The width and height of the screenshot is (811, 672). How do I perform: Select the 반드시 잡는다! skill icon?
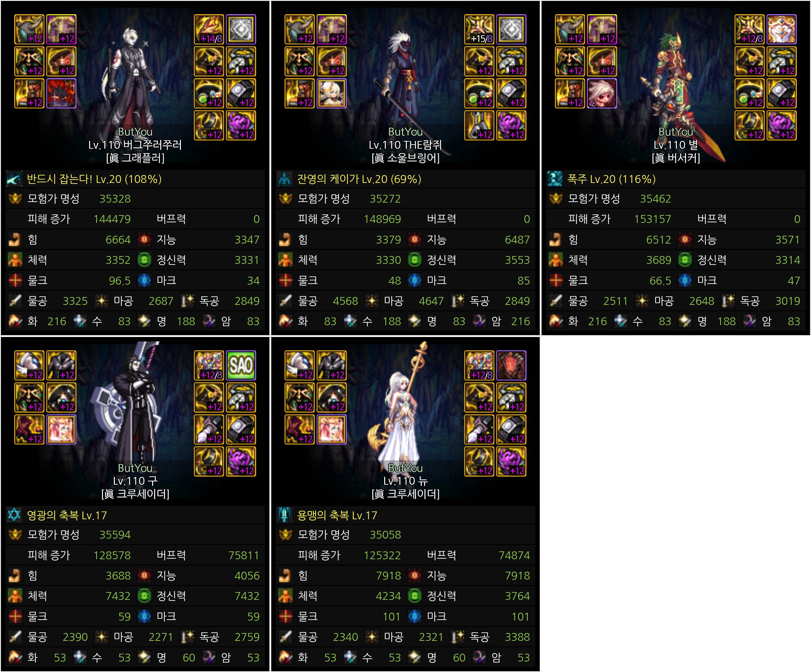tap(14, 179)
